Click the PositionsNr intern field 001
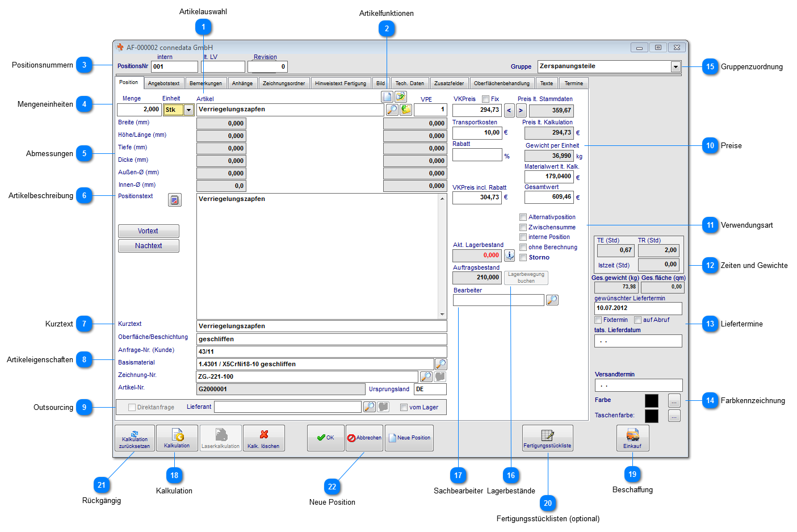This screenshot has height=532, width=797. (174, 66)
